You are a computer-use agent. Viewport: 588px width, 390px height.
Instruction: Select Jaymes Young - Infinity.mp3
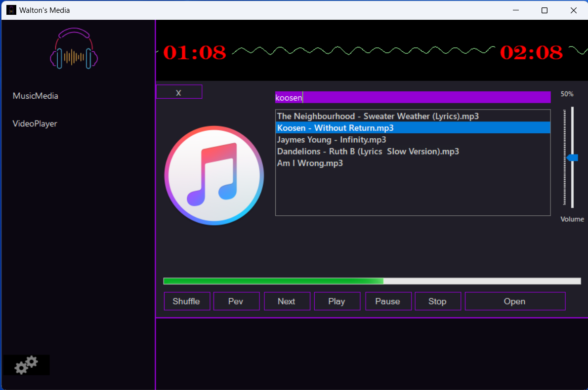332,140
